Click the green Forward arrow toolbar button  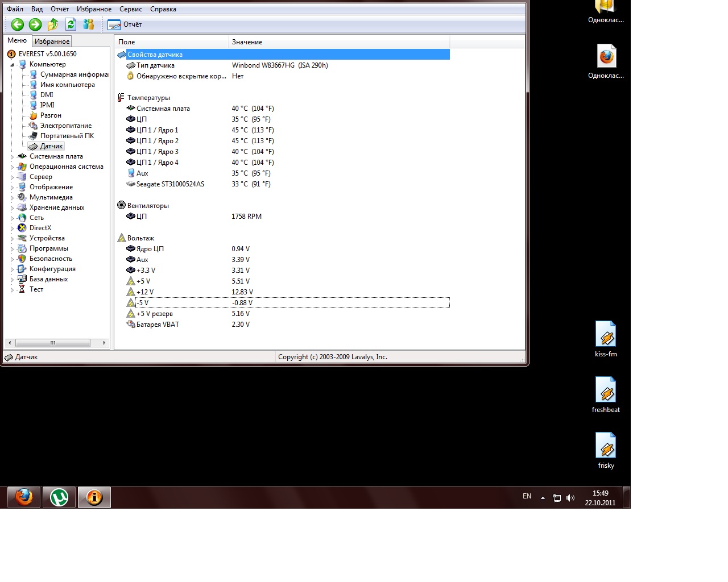click(x=35, y=24)
